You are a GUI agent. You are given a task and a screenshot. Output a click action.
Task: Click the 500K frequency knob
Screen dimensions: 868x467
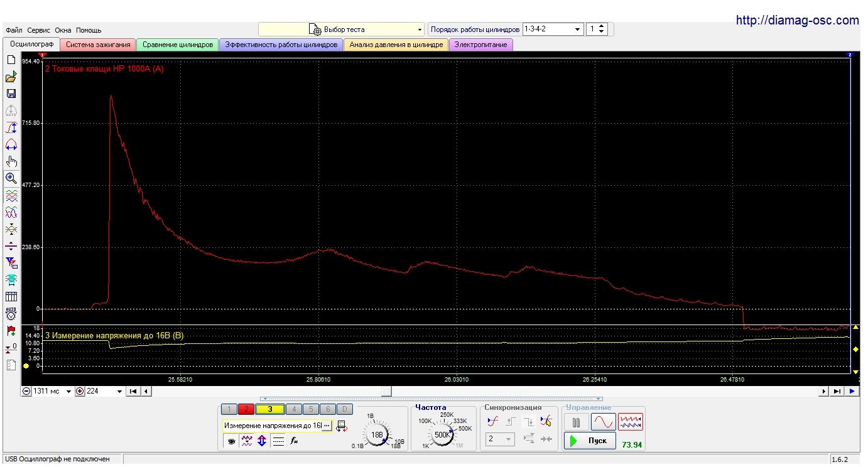click(442, 434)
